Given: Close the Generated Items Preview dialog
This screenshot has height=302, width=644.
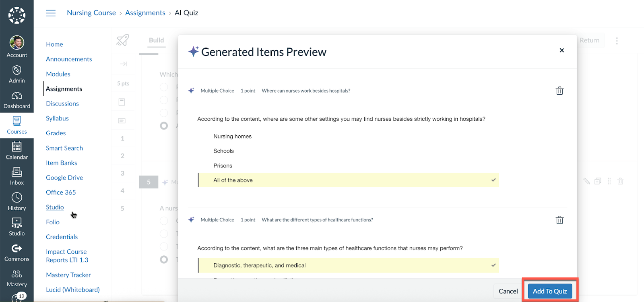Looking at the screenshot, I should 561,50.
